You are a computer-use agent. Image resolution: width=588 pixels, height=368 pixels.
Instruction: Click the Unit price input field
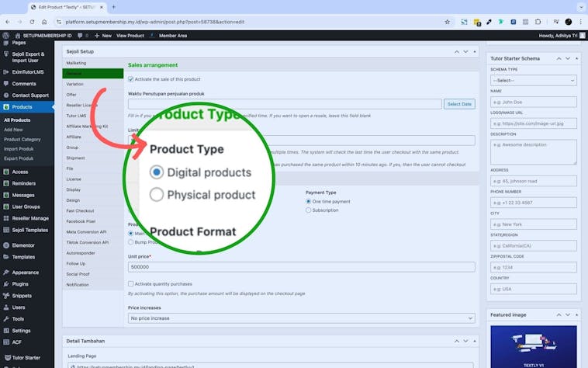click(x=301, y=267)
